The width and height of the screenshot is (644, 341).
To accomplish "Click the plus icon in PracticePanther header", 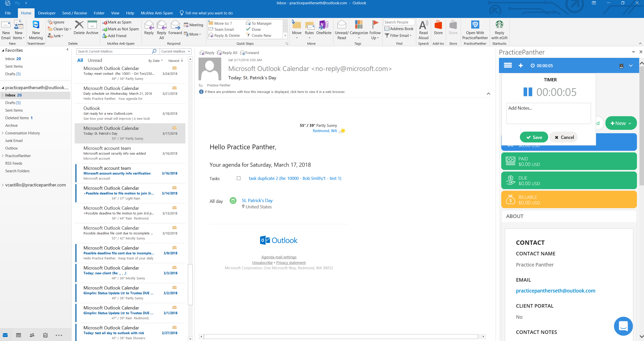I will (521, 66).
